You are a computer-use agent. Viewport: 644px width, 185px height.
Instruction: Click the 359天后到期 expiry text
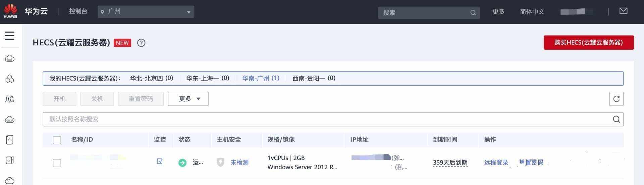pos(450,163)
